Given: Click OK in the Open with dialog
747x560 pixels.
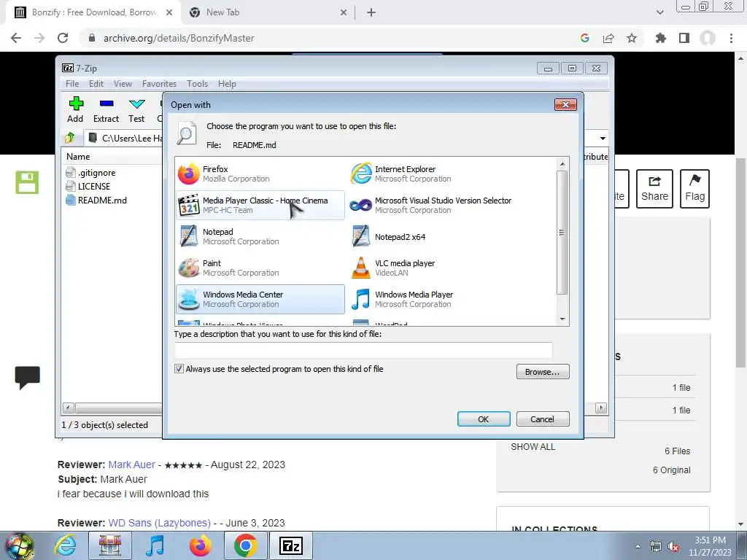Looking at the screenshot, I should click(484, 419).
